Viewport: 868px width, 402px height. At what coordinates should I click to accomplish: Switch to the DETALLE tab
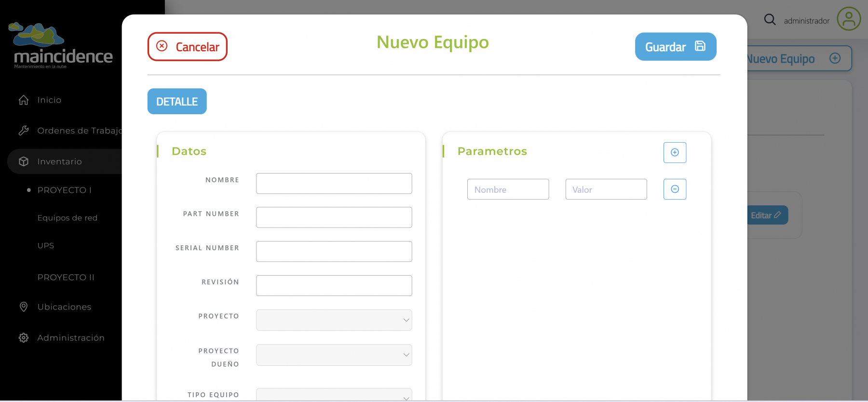[x=177, y=101]
